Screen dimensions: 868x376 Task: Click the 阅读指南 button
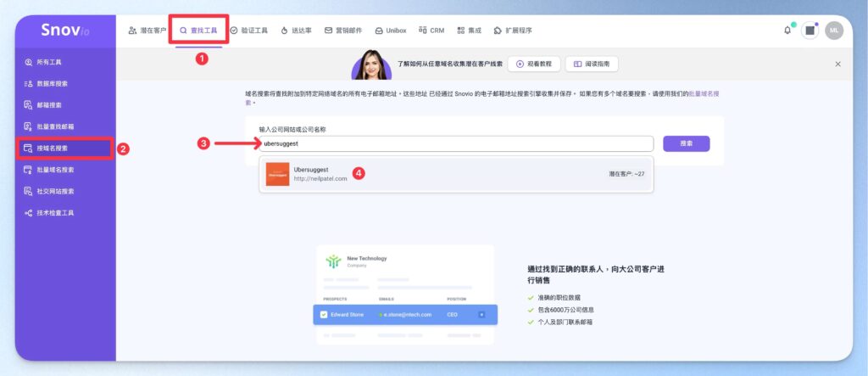[x=592, y=64]
